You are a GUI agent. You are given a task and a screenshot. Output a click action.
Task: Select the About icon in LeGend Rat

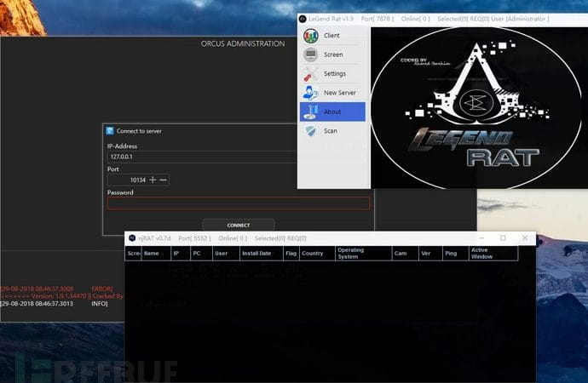click(311, 111)
